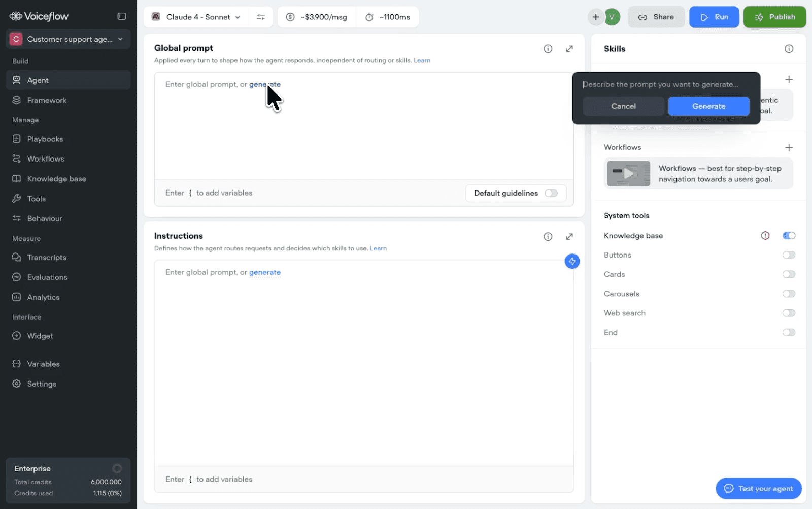This screenshot has width=812, height=509.
Task: Show Instructions info icon
Action: click(548, 236)
